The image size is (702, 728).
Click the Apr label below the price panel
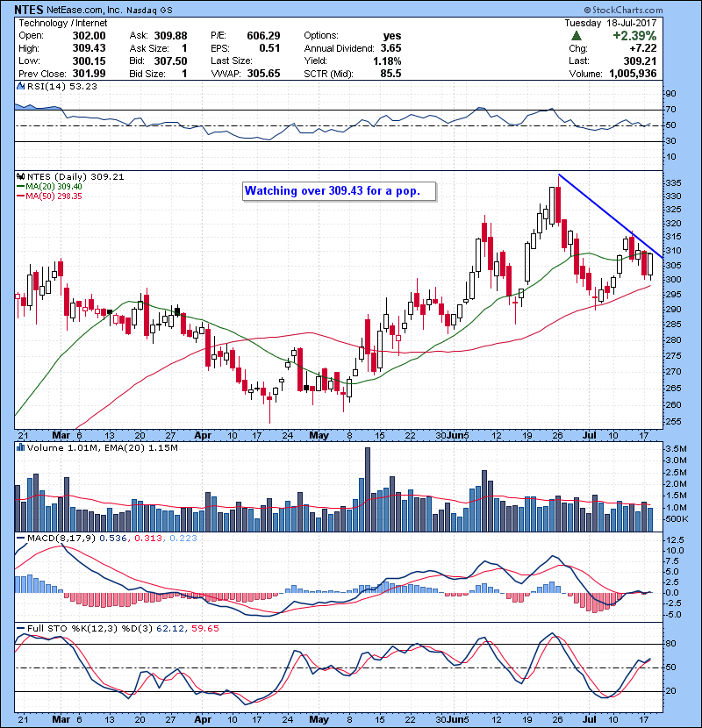click(203, 436)
